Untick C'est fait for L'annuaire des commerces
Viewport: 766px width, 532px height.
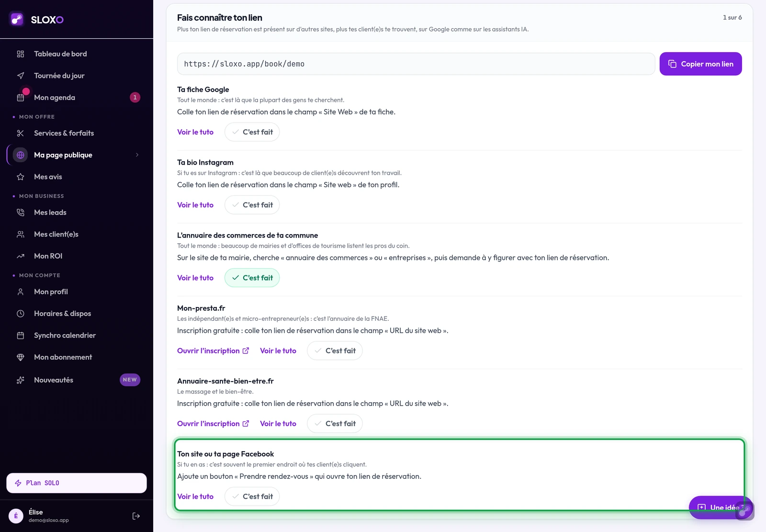(252, 278)
